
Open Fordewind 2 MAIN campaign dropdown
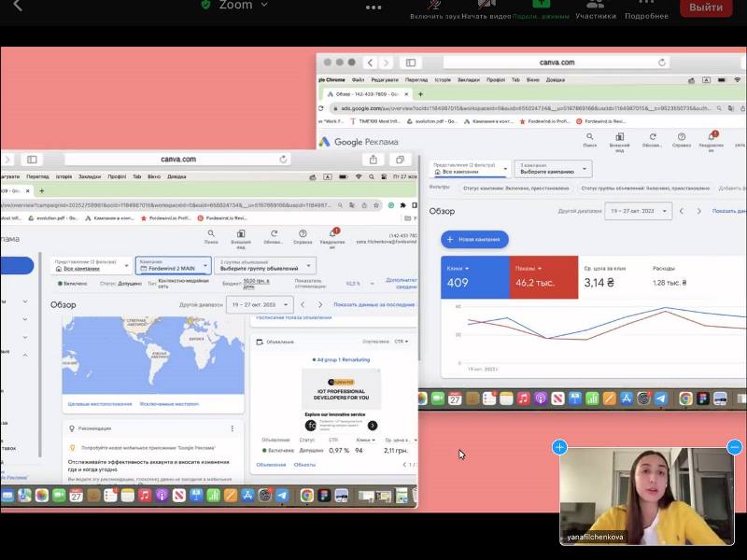pos(174,266)
